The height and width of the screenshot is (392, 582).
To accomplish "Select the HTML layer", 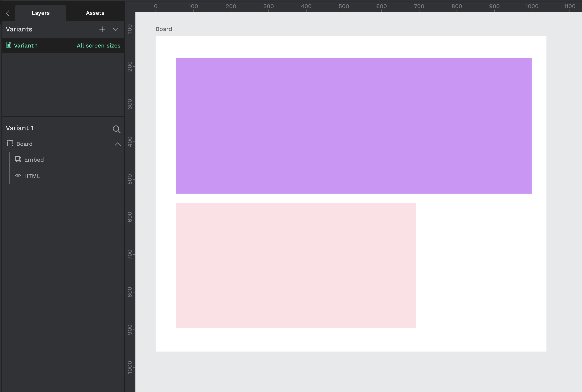I will click(x=63, y=176).
